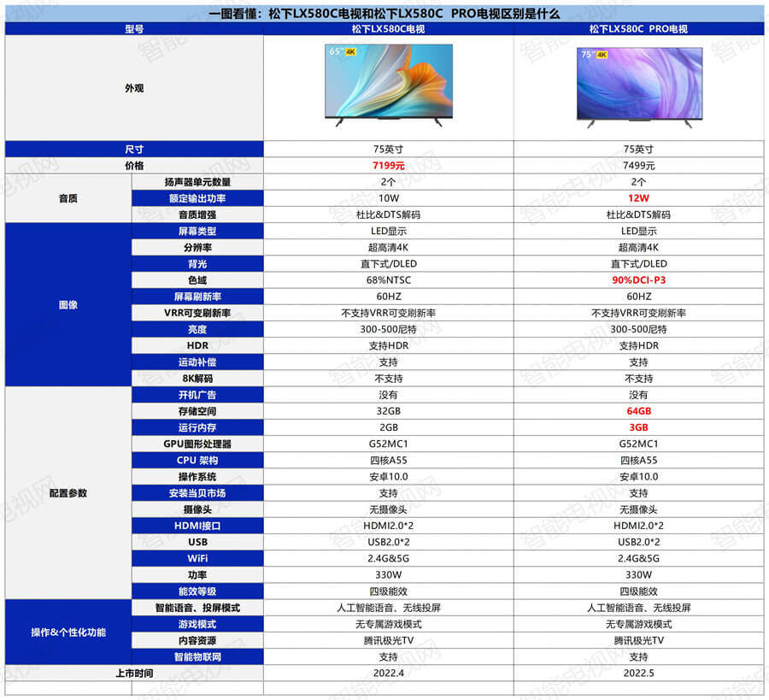Select the '68%NTSC' color gamut value
The height and width of the screenshot is (700, 769).
coord(389,280)
